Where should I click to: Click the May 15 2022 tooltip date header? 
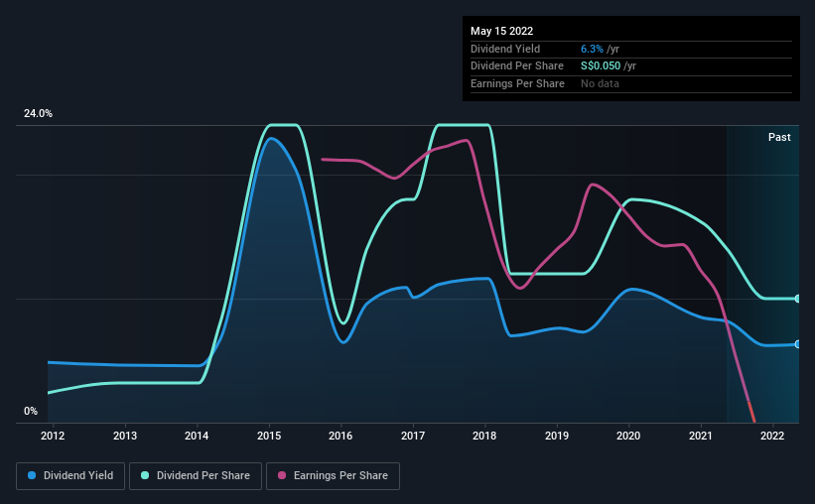pos(502,31)
